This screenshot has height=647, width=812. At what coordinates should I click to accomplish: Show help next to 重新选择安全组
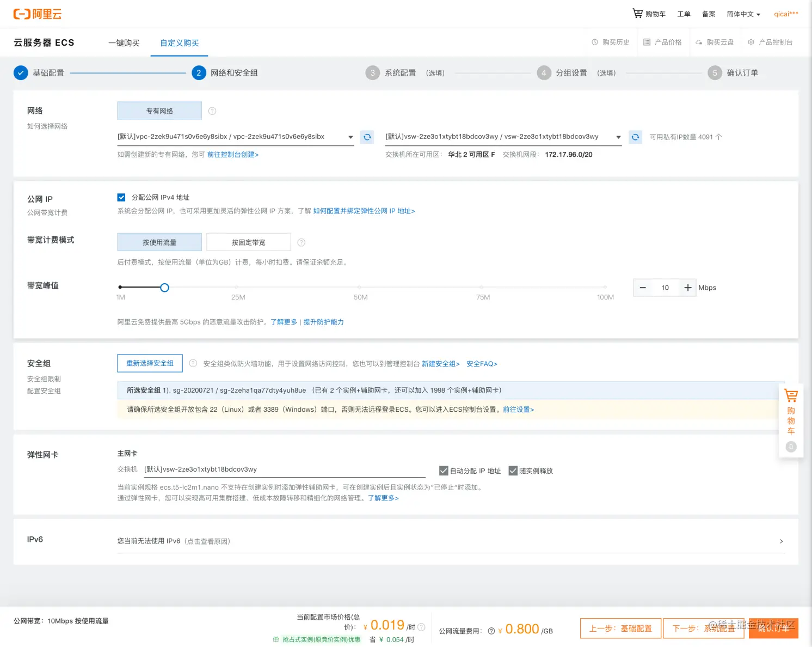pyautogui.click(x=193, y=363)
